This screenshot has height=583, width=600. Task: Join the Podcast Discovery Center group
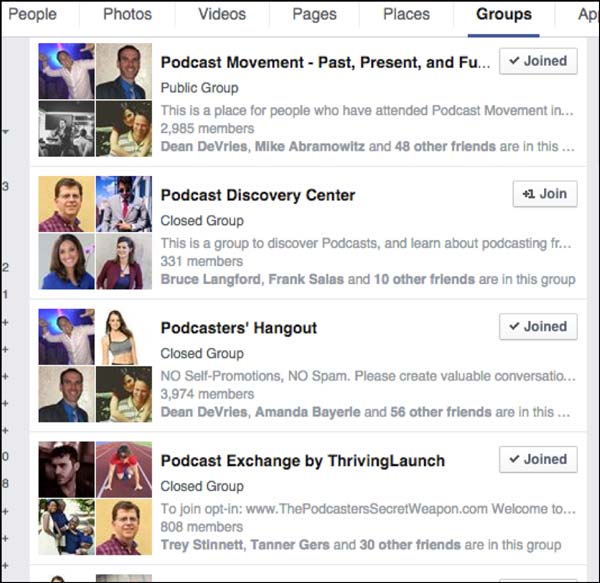tap(545, 194)
